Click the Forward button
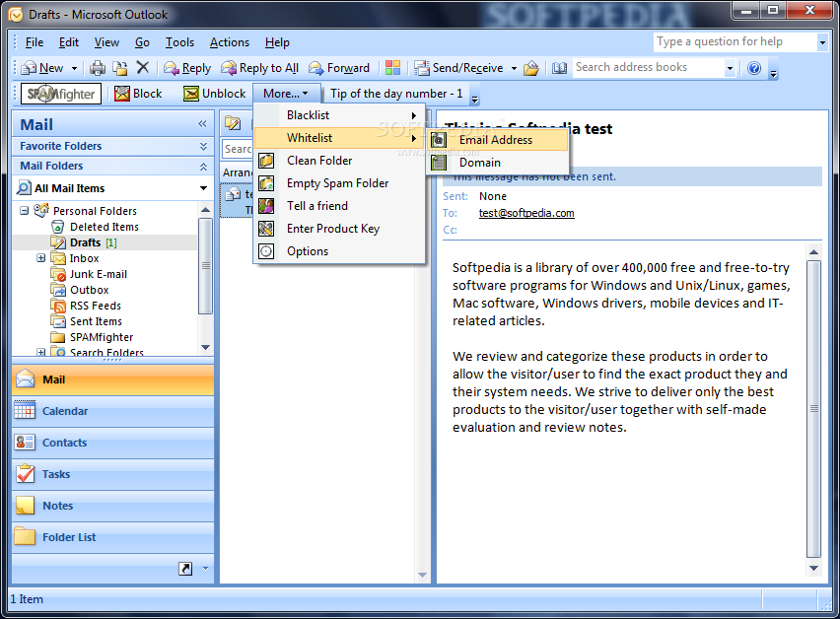The height and width of the screenshot is (619, 840). [339, 68]
